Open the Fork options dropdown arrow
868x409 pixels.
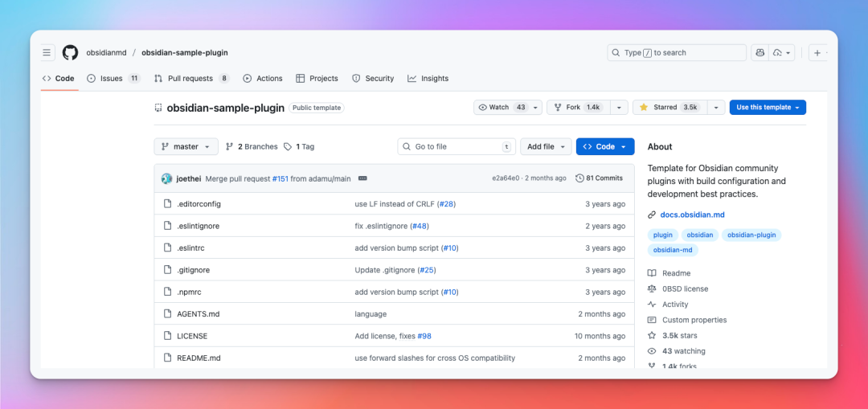[619, 108]
